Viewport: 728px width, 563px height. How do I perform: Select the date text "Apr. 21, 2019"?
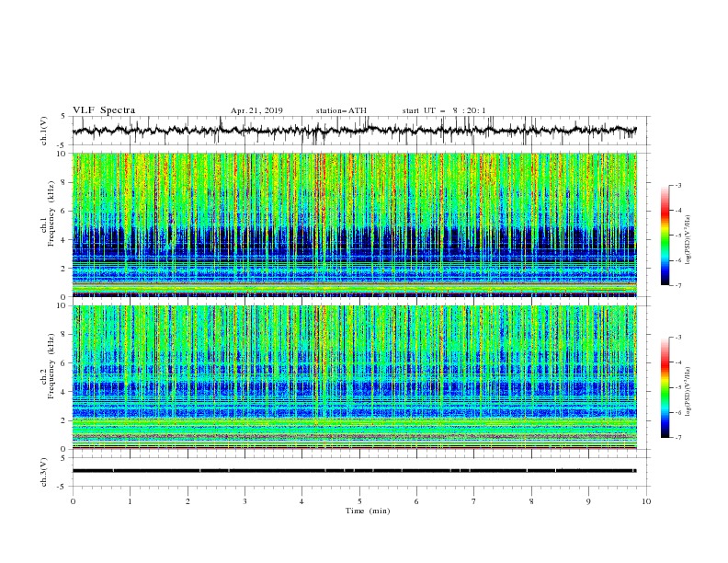(256, 110)
